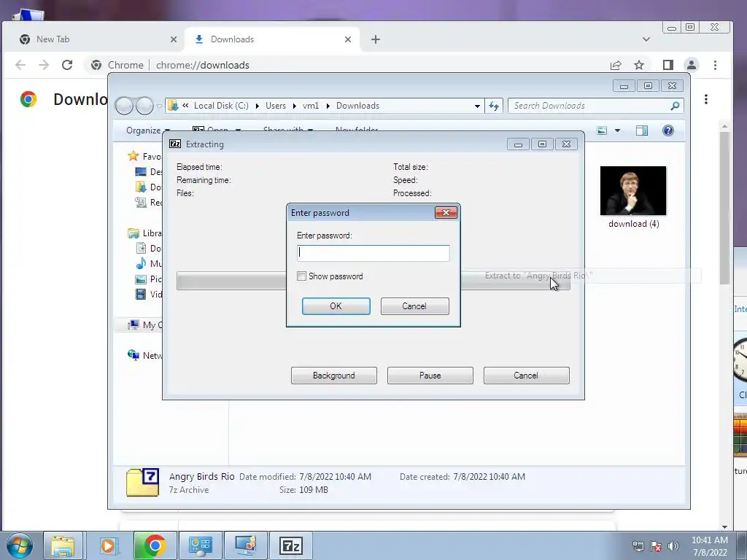Close the Enter password dialog with red X
Viewport: 747px width, 560px height.
point(446,212)
